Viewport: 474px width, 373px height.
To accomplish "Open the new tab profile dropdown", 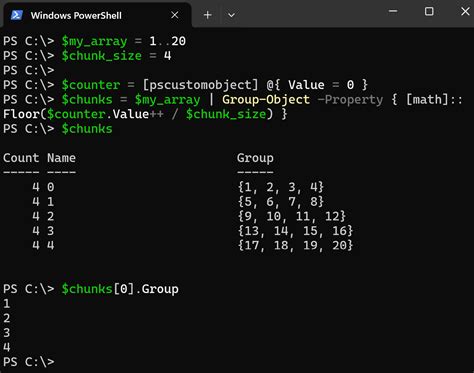I will click(231, 15).
